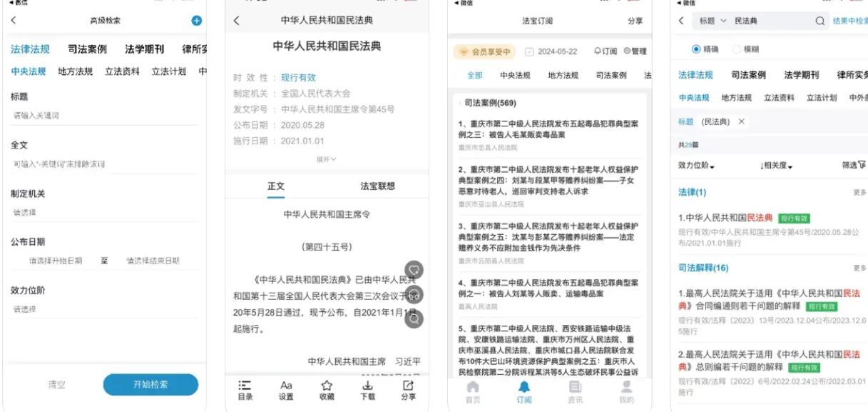Tap the 会员享受中 badge

tap(484, 51)
